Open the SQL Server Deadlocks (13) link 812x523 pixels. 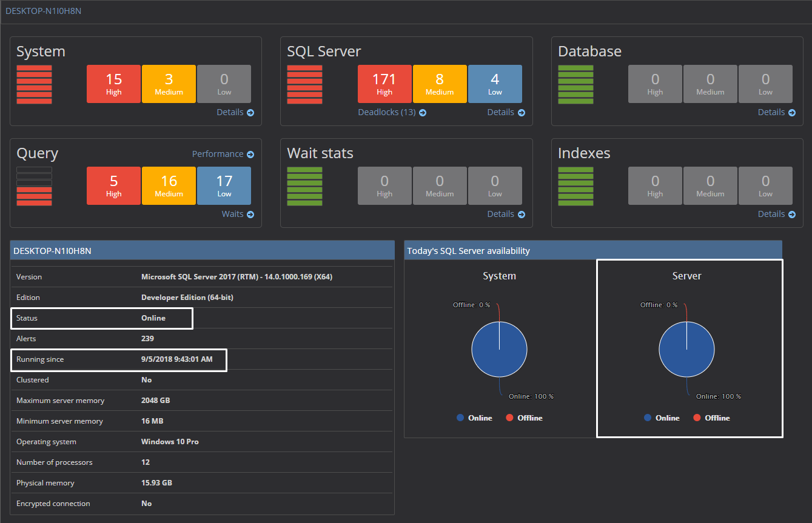[392, 112]
